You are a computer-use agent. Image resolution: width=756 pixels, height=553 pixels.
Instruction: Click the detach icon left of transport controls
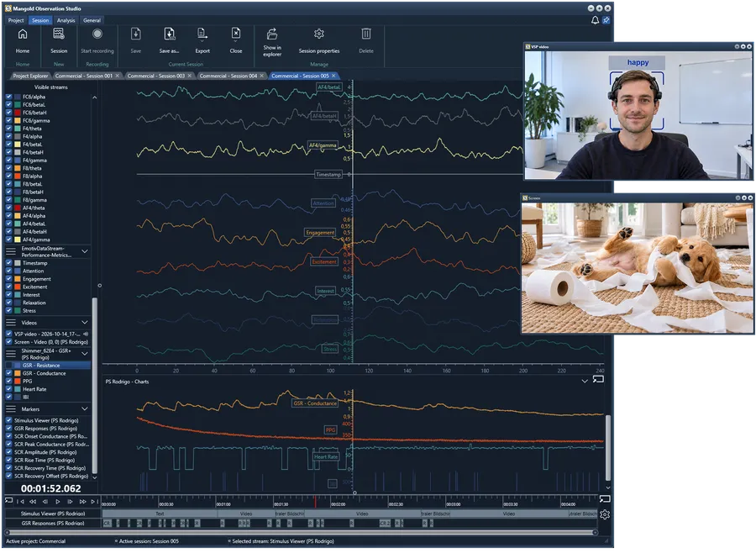coord(8,500)
